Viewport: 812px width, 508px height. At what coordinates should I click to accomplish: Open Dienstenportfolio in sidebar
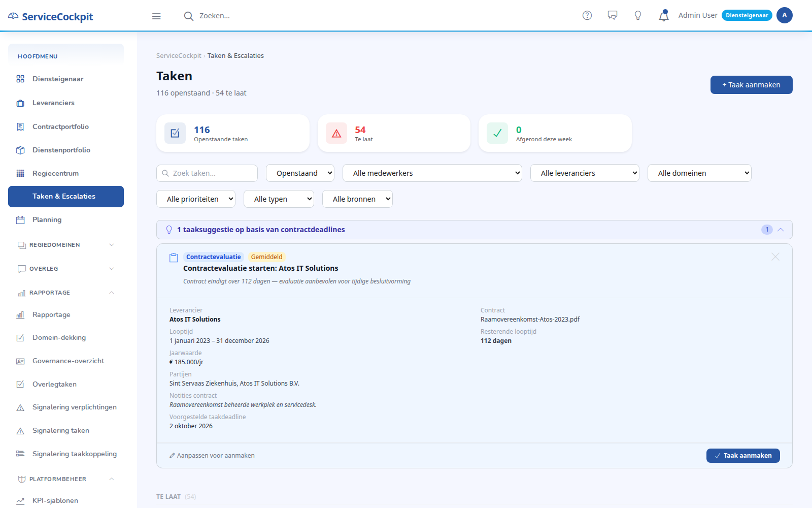point(66,150)
